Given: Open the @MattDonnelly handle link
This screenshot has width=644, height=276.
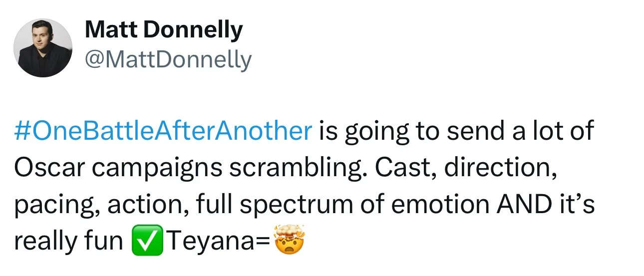Looking at the screenshot, I should click(168, 60).
